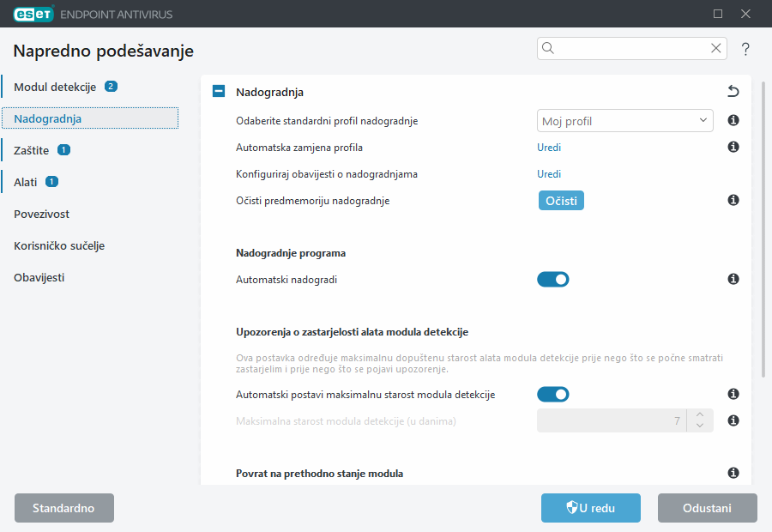Confirm settings with U redu

(x=590, y=508)
